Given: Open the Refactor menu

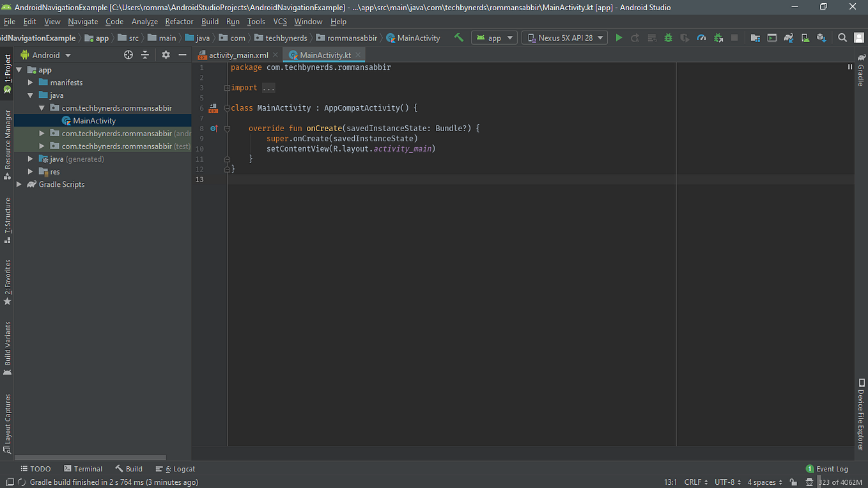Looking at the screenshot, I should (179, 21).
